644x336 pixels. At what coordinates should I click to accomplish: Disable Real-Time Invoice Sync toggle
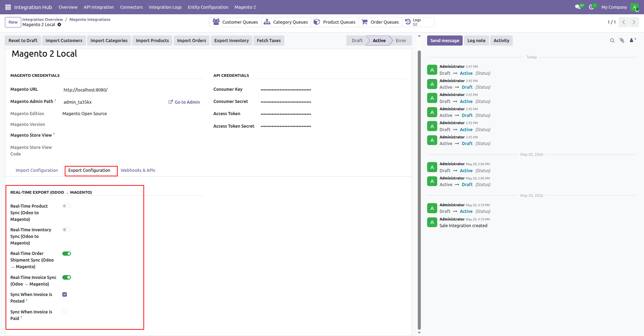pos(66,277)
